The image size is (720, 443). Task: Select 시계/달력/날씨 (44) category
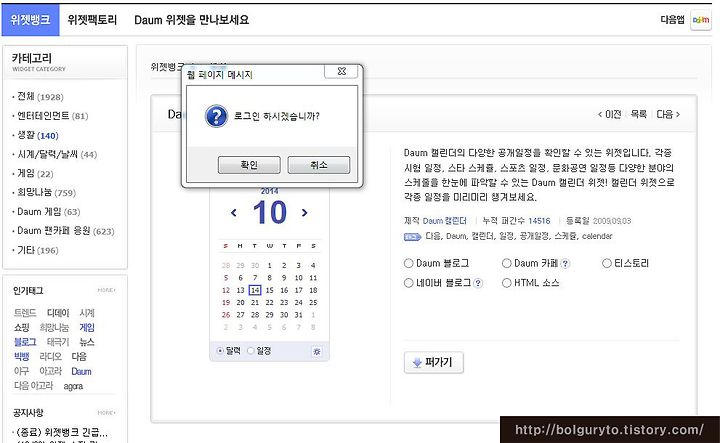[57, 155]
